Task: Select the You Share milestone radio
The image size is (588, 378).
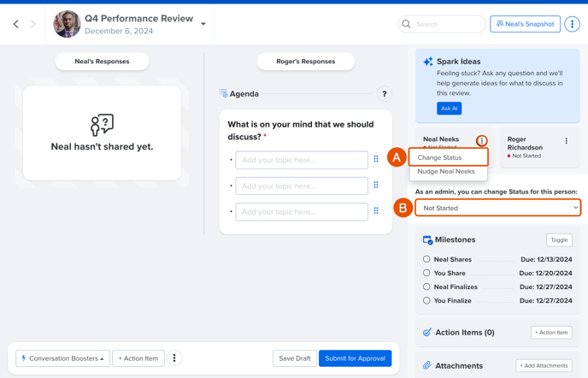Action: [x=426, y=273]
